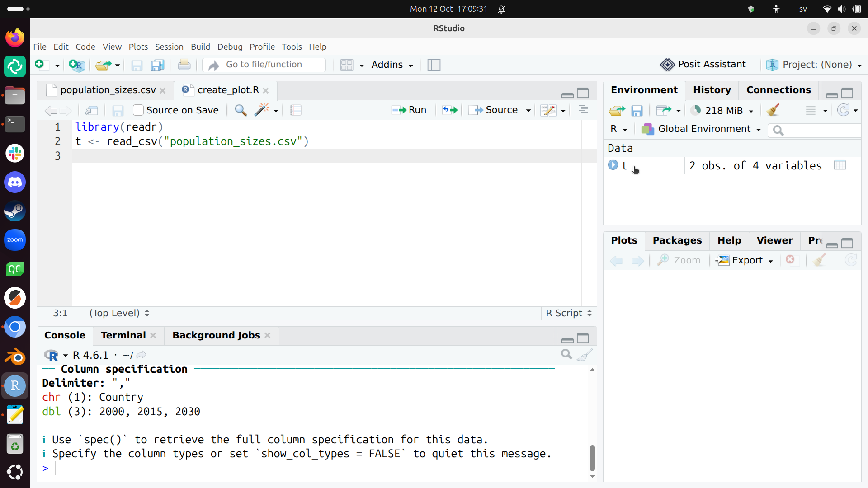Viewport: 868px width, 488px height.
Task: Open Discord from the dock
Action: point(15,182)
